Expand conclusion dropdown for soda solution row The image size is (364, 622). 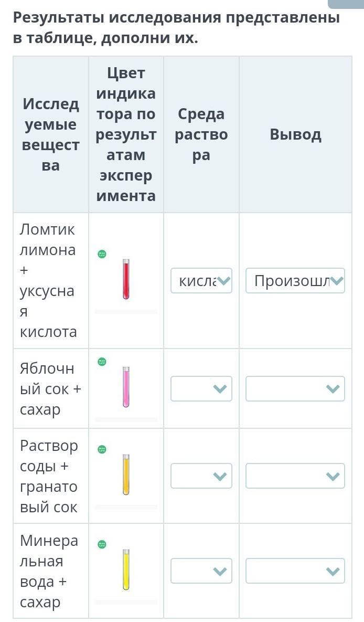coord(295,476)
